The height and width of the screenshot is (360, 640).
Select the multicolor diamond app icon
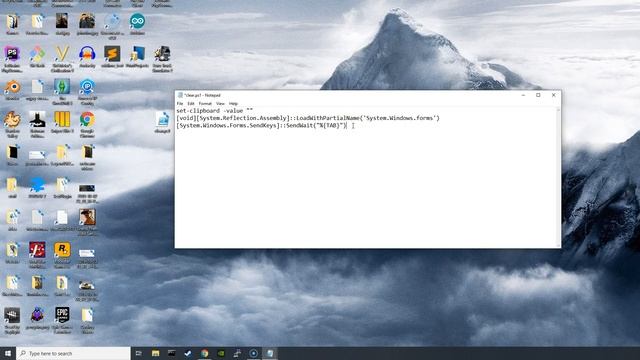pos(37,57)
